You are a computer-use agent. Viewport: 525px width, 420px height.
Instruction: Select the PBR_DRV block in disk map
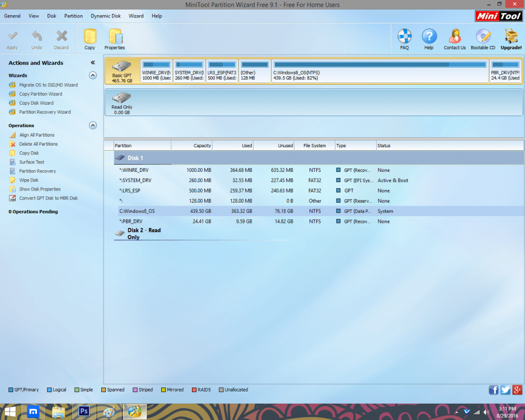pos(505,71)
